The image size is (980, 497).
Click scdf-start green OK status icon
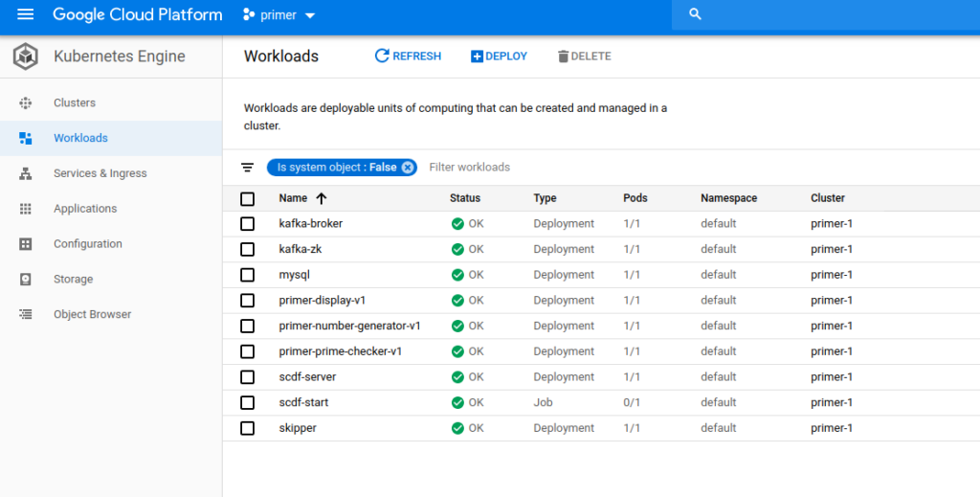click(457, 402)
